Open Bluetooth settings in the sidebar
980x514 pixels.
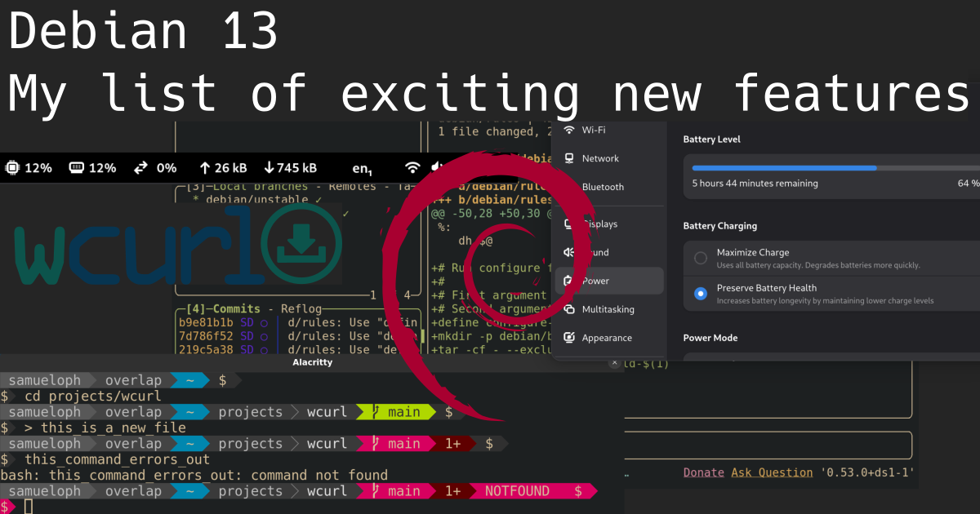(608, 187)
